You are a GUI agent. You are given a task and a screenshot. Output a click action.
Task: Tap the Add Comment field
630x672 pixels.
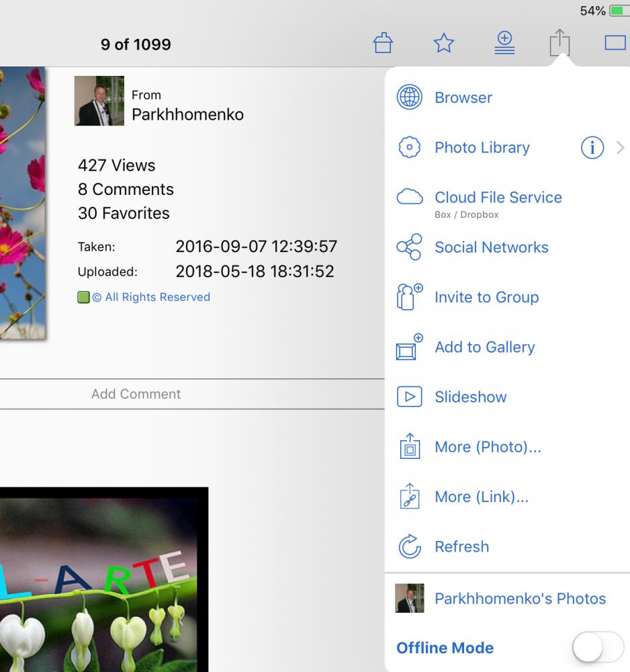[192, 394]
